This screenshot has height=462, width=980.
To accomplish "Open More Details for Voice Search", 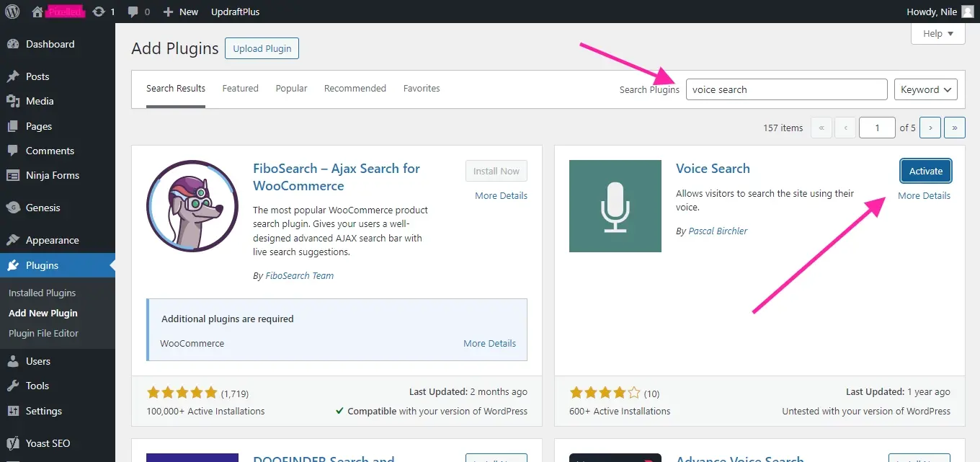I will click(925, 196).
